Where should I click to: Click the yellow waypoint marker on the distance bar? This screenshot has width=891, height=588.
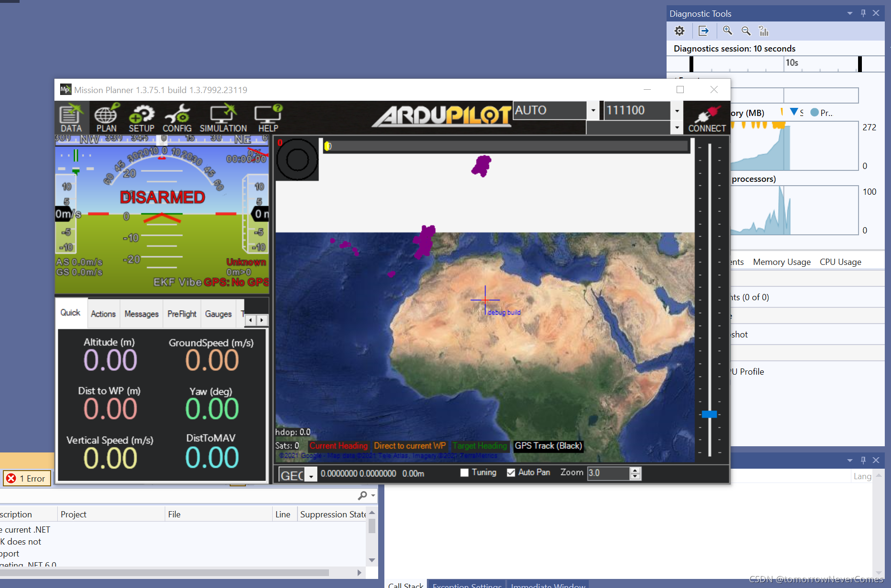click(x=328, y=146)
